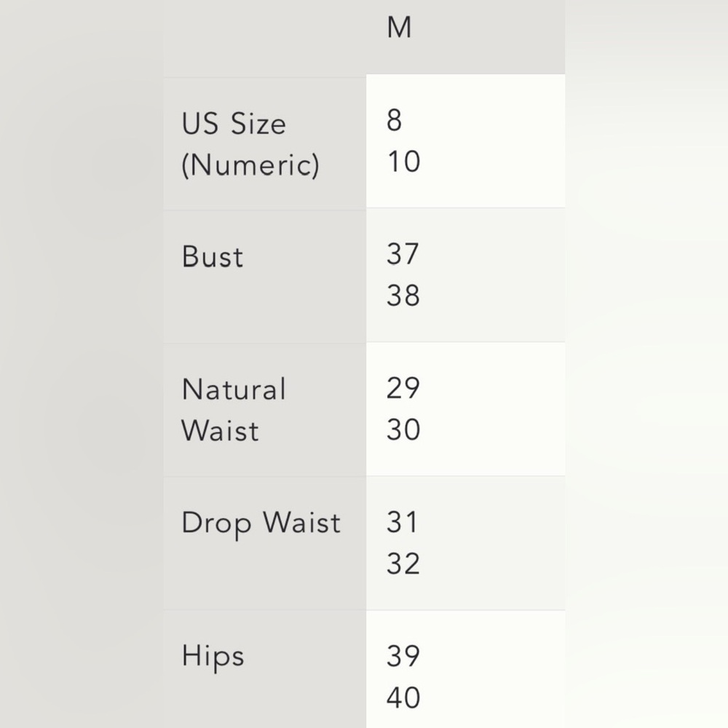Screen dimensions: 728x728
Task: Click natural waist value 29
Action: (x=403, y=388)
